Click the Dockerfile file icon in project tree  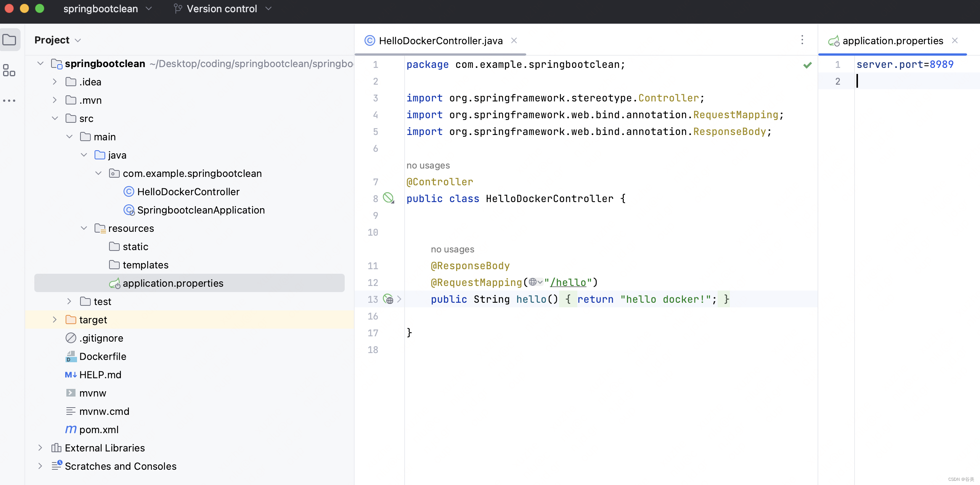pyautogui.click(x=71, y=356)
